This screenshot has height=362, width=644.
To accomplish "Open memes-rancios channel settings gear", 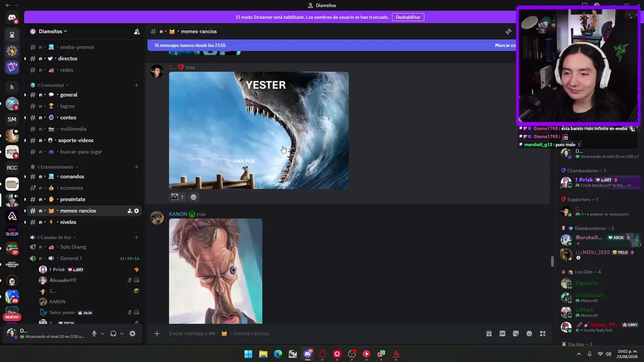I will (136, 211).
